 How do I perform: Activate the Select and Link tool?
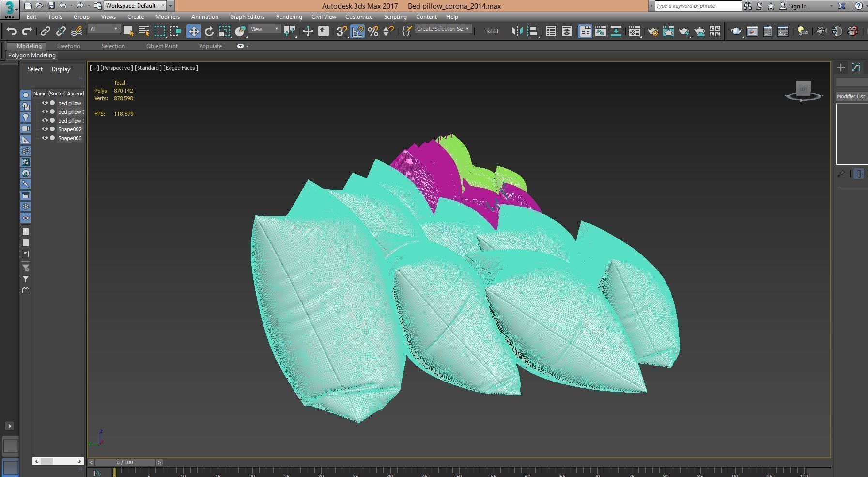click(x=45, y=32)
